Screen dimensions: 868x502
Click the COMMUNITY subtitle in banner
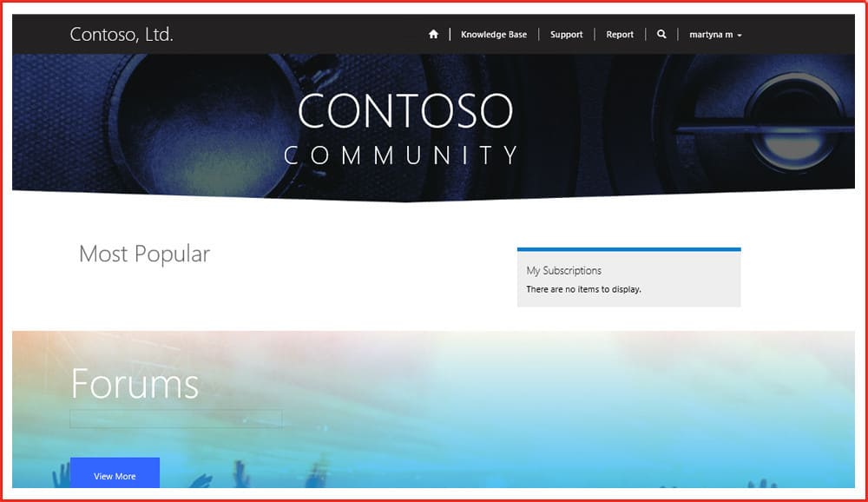click(x=401, y=155)
